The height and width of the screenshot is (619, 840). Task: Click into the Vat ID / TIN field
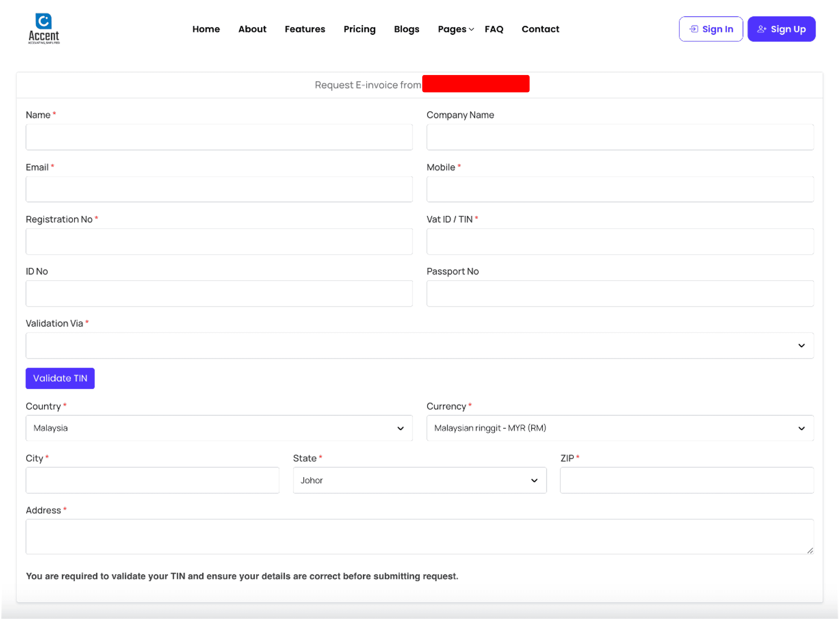(x=620, y=242)
